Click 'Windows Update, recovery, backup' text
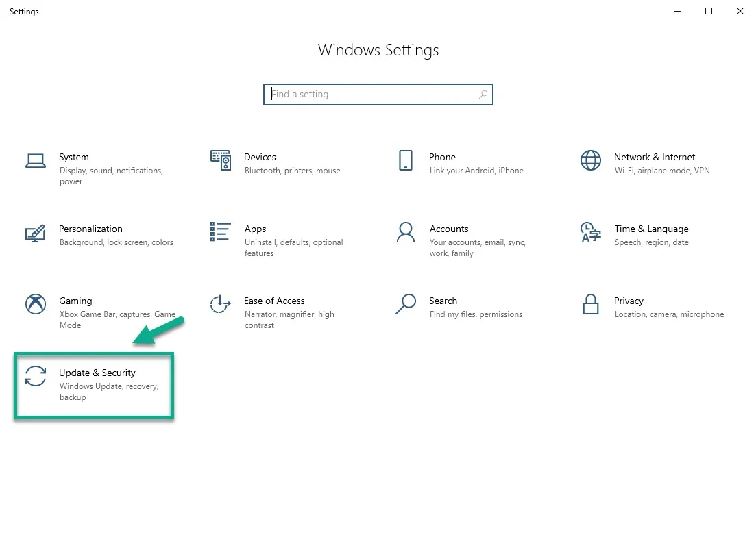Screen dimensions: 756x552 [109, 392]
